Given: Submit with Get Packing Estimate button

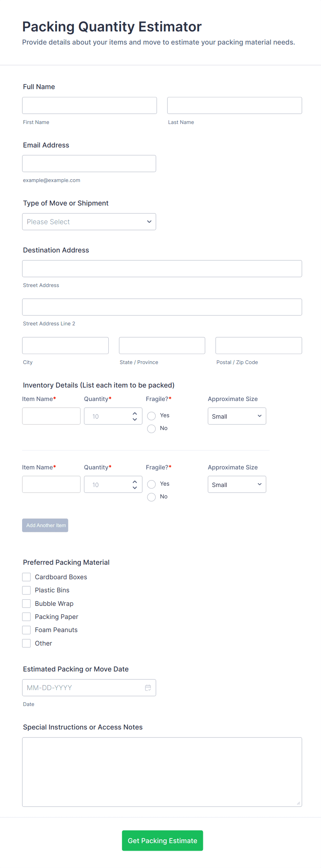Looking at the screenshot, I should (162, 840).
